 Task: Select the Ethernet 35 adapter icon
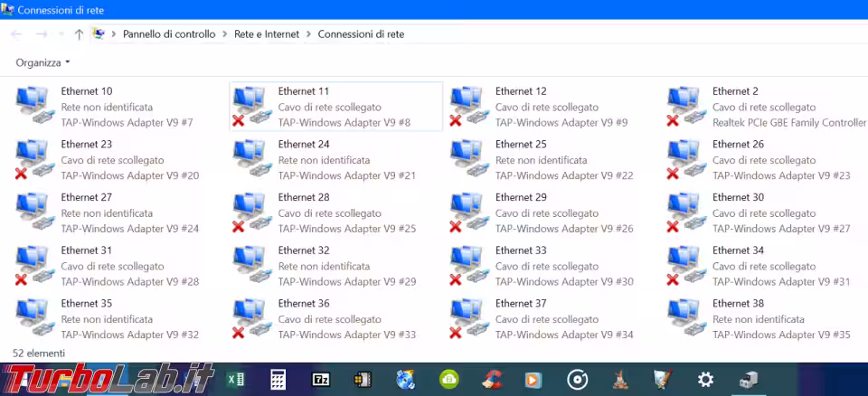35,319
